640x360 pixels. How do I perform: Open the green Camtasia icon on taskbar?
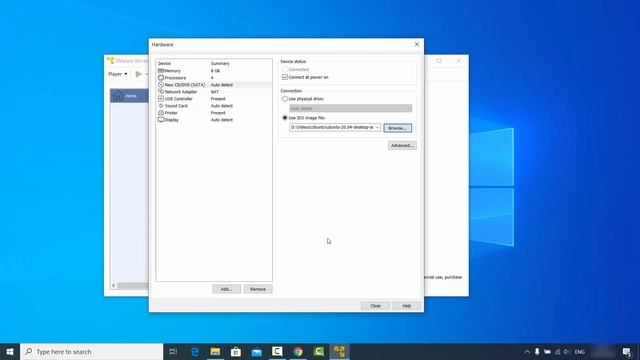pos(319,351)
